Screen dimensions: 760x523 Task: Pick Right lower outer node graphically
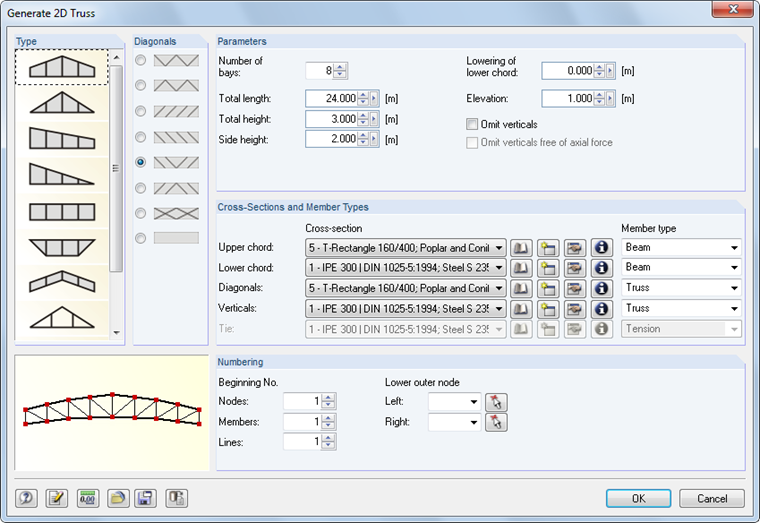pyautogui.click(x=496, y=422)
